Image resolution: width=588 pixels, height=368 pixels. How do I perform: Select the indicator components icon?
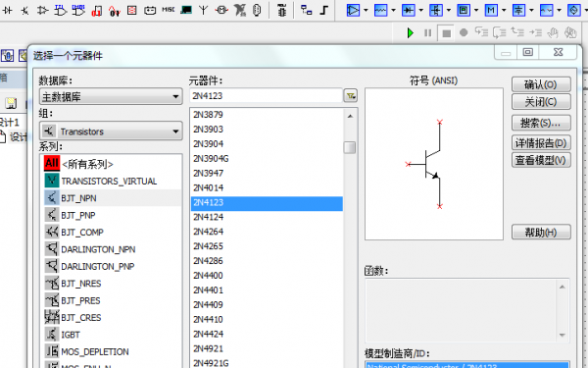132,10
